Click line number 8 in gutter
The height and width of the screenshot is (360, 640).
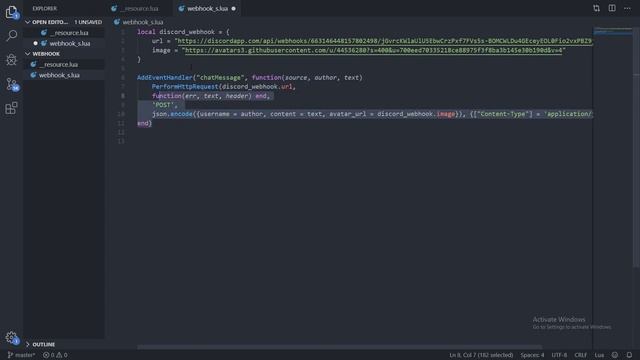click(123, 96)
